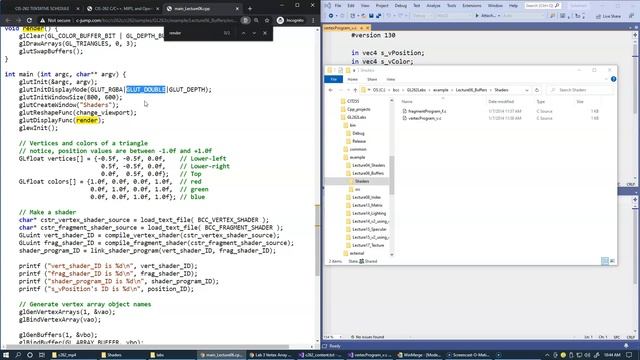Screen dimensions: 640x360
Task: Open Visual Studio Project menu
Action: coord(382,6)
